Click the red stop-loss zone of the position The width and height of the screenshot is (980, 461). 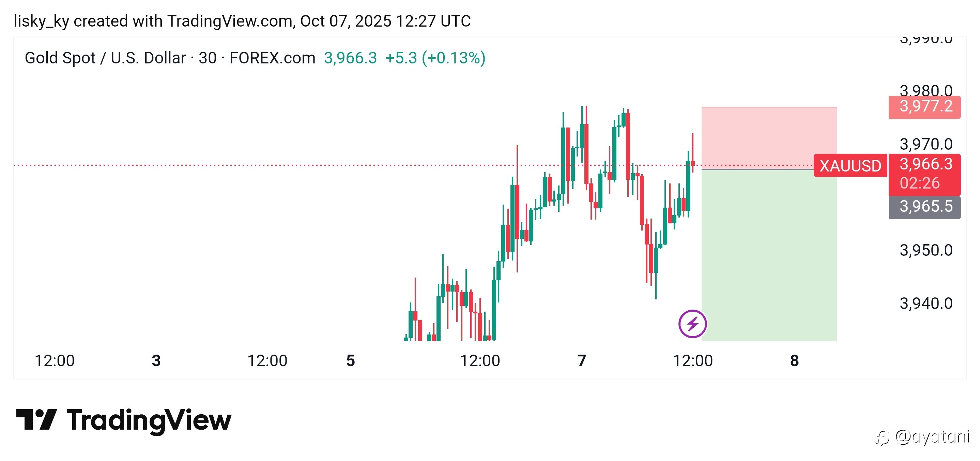point(768,137)
